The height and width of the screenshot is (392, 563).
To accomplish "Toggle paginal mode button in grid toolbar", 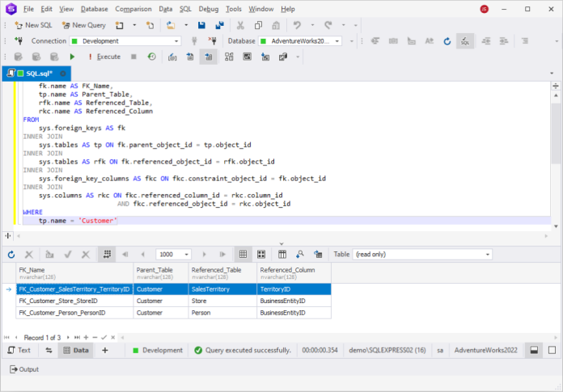I will click(x=108, y=254).
